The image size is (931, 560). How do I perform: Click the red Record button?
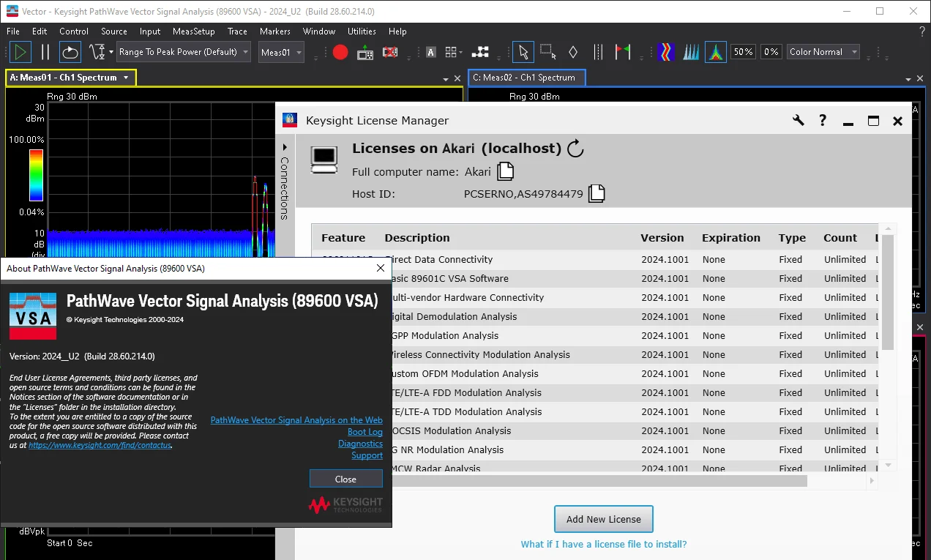pos(340,52)
